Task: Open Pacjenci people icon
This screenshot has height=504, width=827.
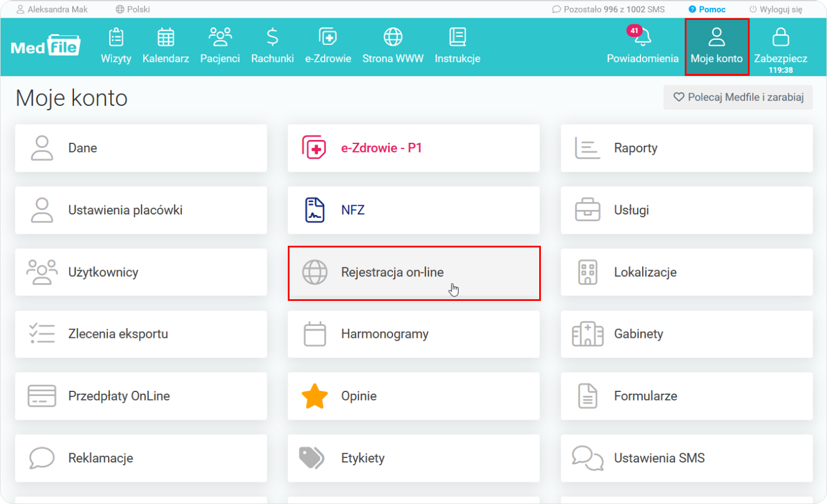Action: click(x=220, y=37)
